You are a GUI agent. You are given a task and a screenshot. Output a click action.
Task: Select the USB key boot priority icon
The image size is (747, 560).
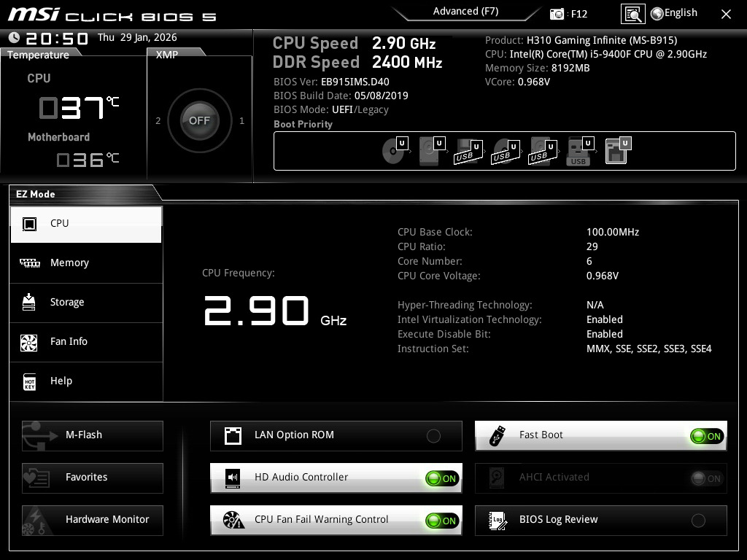(x=580, y=152)
